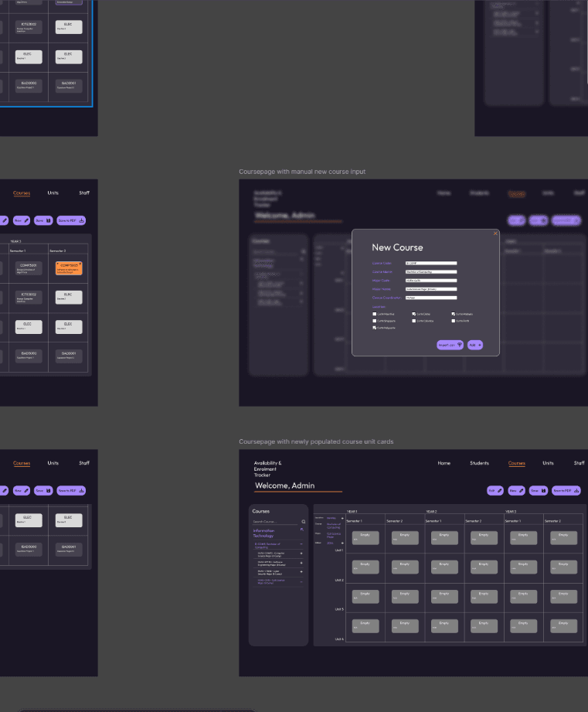Screen dimensions: 588x712
Task: Click the pencil icon on the Edit button in the populated course frame
Action: [500, 490]
